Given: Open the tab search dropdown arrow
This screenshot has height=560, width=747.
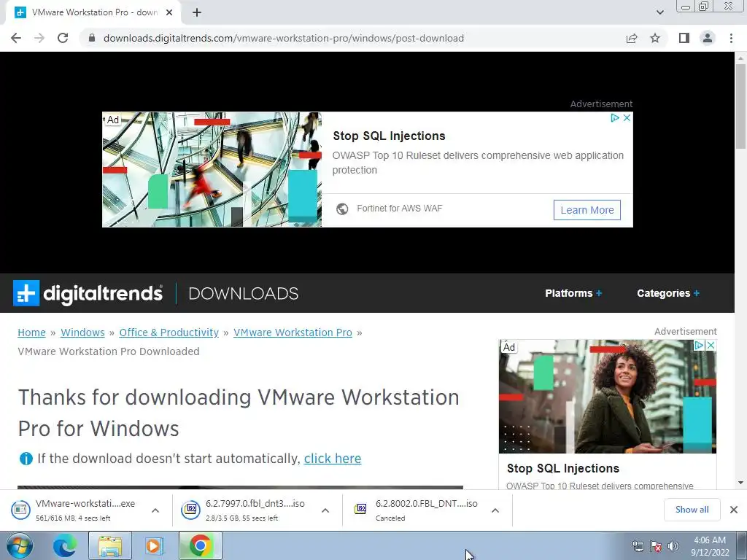Looking at the screenshot, I should (x=659, y=12).
